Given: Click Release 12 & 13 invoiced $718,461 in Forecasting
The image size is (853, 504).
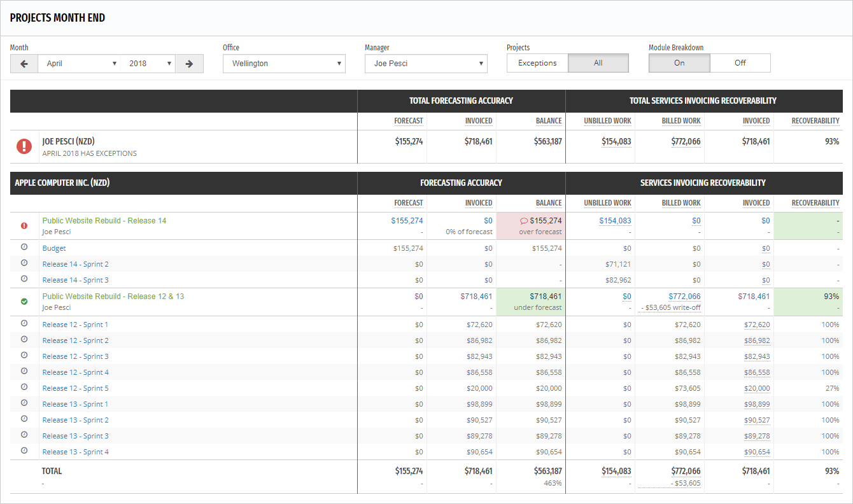Looking at the screenshot, I should click(x=476, y=297).
